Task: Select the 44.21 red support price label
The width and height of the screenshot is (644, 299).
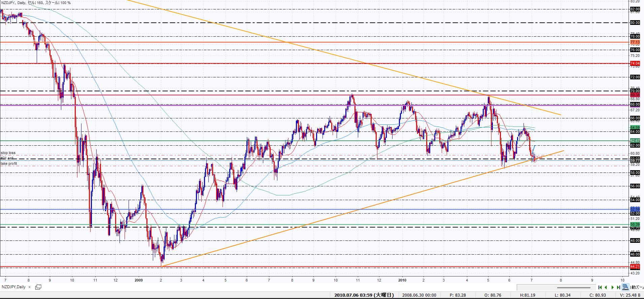Action: coord(635,267)
